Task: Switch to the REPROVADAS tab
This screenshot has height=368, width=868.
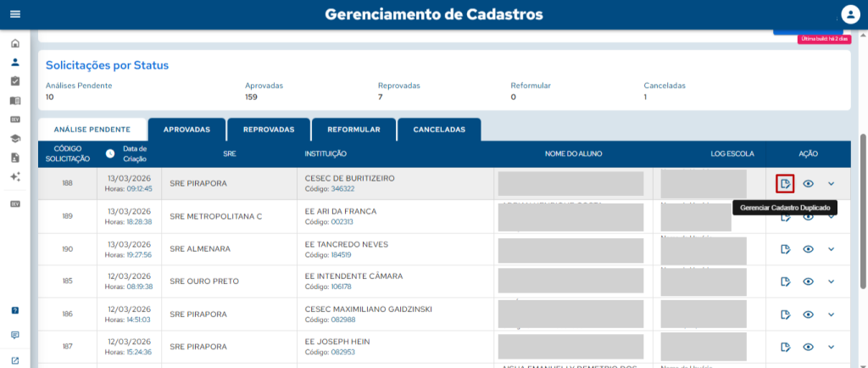Action: (268, 130)
